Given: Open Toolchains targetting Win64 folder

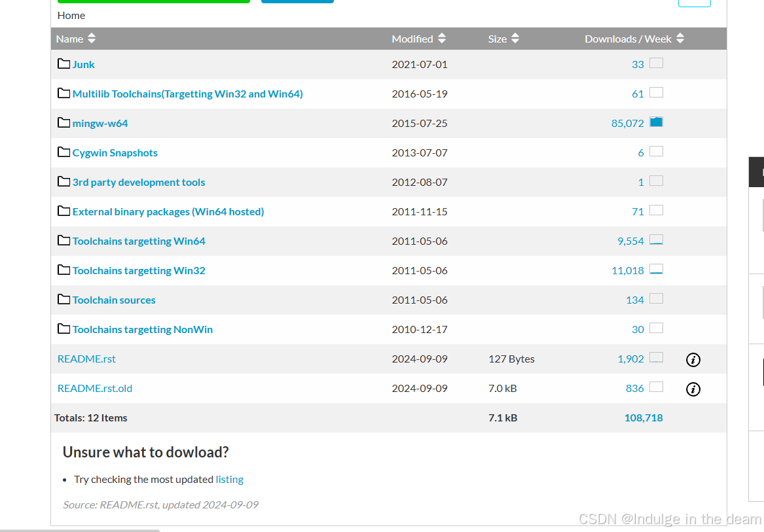Looking at the screenshot, I should tap(139, 241).
